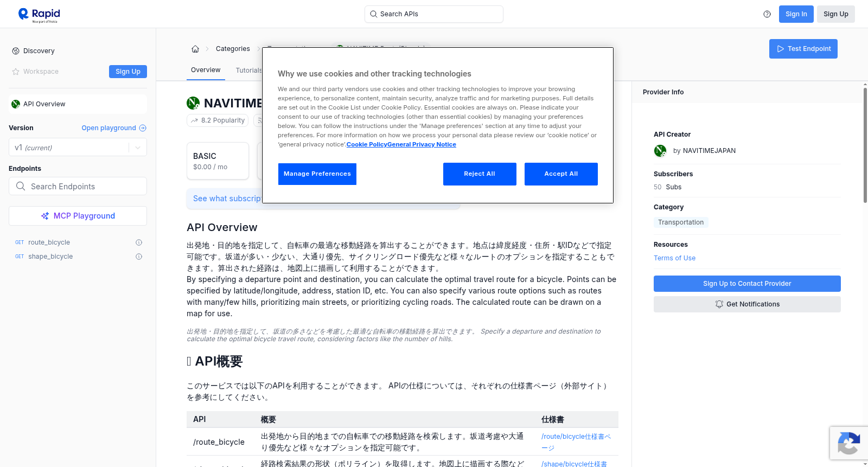The width and height of the screenshot is (868, 467).
Task: Click Manage Preferences in cookie dialog
Action: click(x=317, y=174)
